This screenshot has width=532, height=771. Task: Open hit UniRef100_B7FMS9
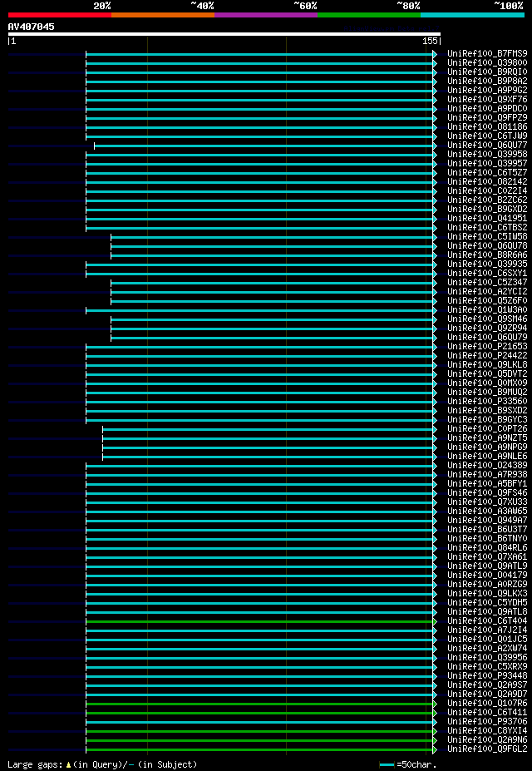tap(487, 53)
